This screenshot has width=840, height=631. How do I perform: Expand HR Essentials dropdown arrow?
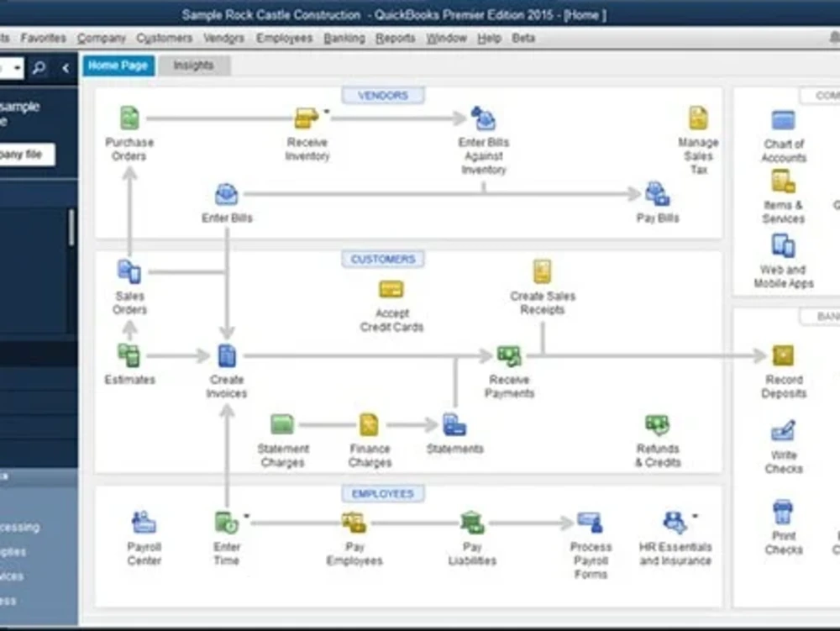click(x=695, y=516)
